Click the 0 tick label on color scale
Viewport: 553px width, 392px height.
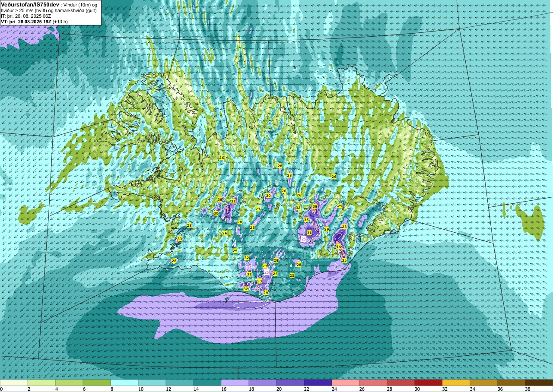pos(1,389)
